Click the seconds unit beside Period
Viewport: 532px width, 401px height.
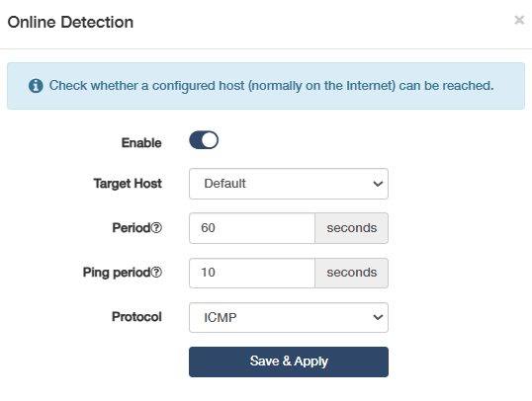(351, 228)
